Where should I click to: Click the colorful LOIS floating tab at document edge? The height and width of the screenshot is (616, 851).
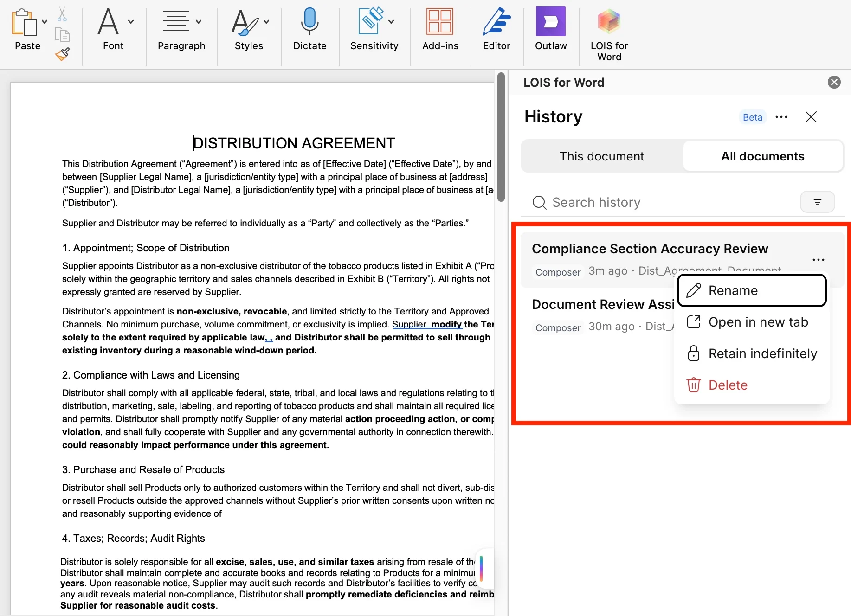click(484, 568)
